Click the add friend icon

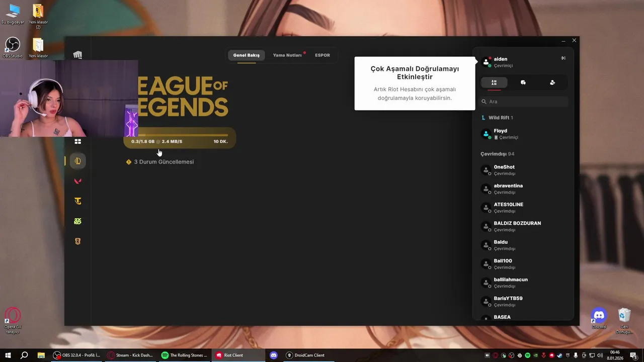pos(552,82)
